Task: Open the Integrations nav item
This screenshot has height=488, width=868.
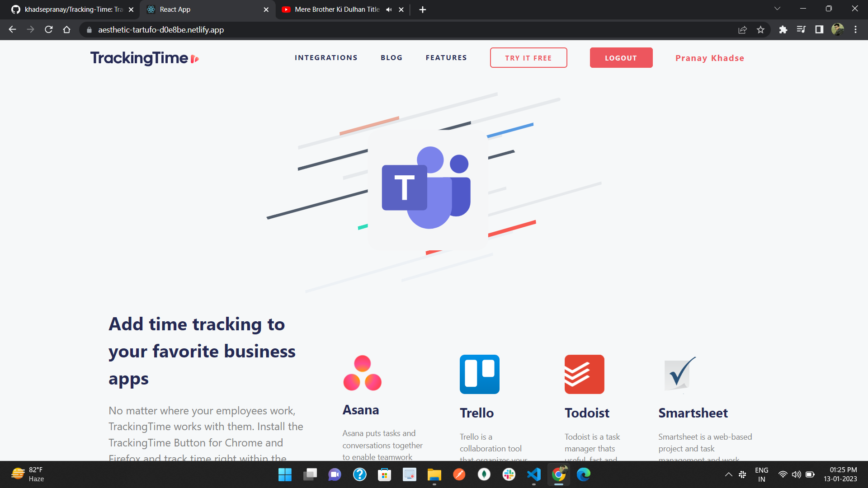Action: click(326, 58)
